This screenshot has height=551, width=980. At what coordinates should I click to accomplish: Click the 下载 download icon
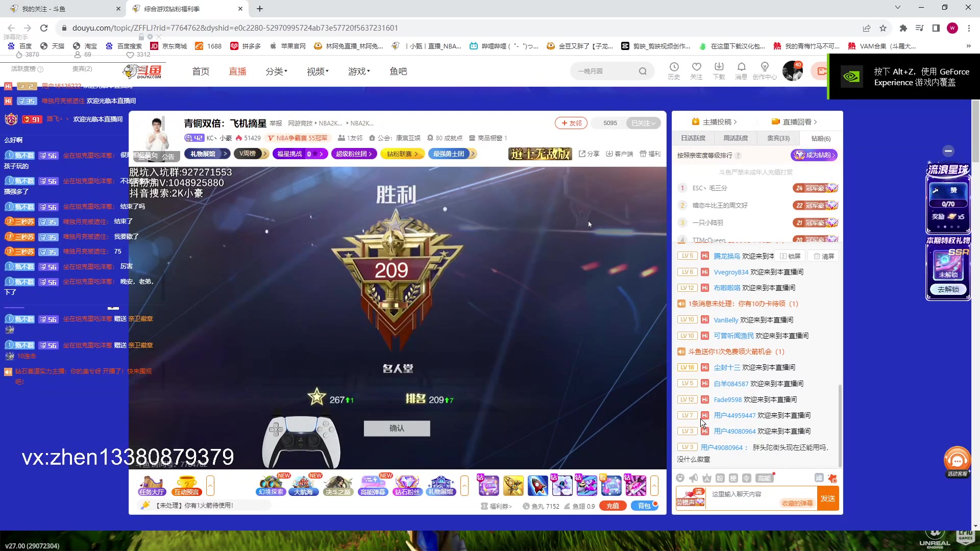(719, 70)
